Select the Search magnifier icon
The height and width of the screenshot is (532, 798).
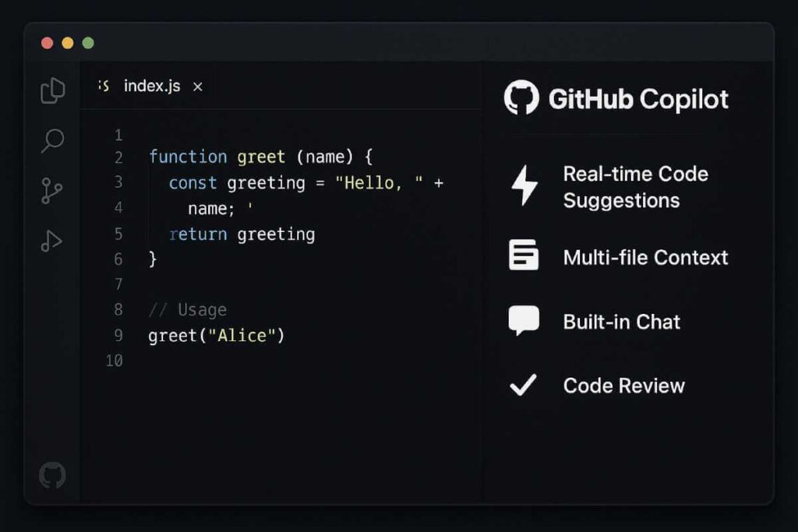[x=51, y=140]
